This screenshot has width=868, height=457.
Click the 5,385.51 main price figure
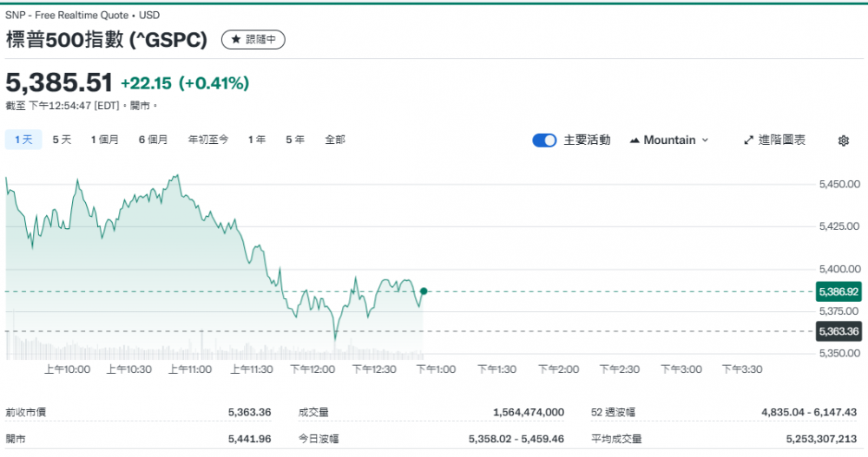point(59,83)
